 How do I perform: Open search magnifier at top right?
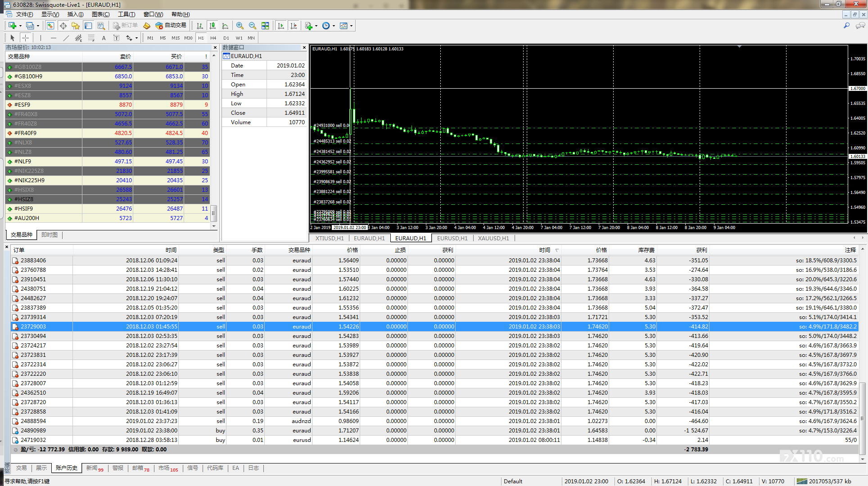(x=846, y=26)
